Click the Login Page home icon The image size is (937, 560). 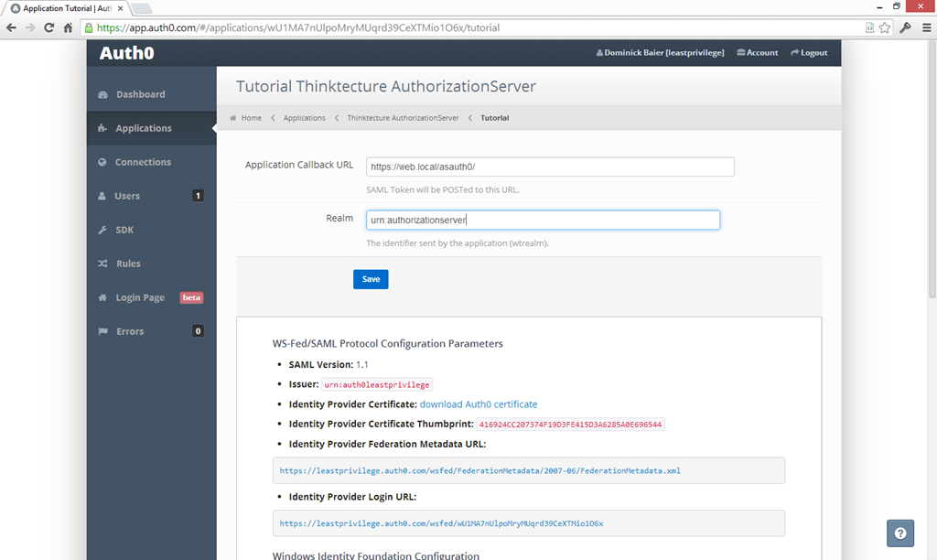(102, 297)
